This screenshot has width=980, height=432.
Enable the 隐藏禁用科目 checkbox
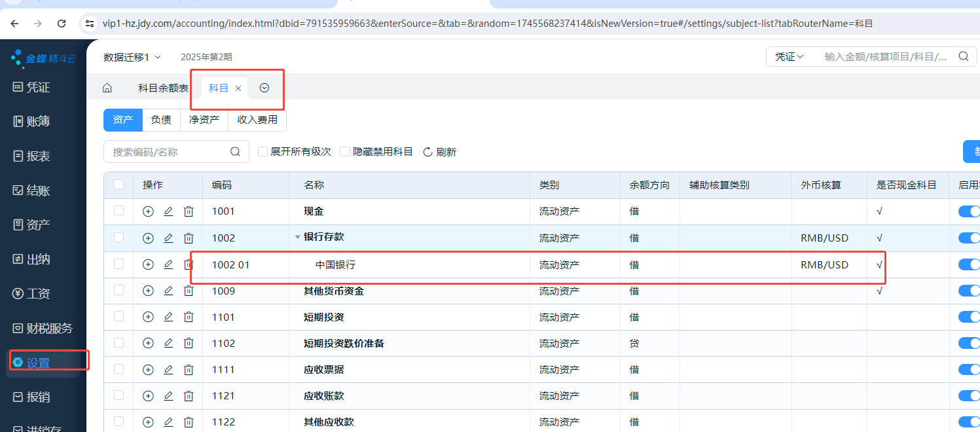(x=345, y=152)
